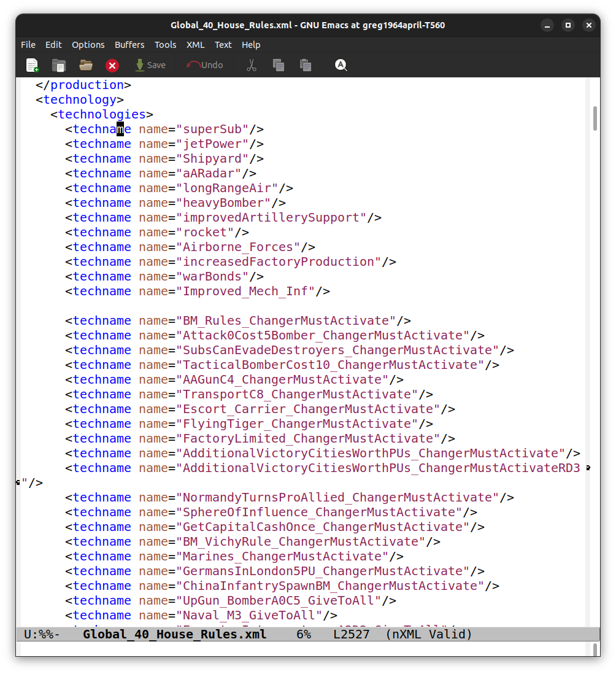Click the Undo toolbar button

pyautogui.click(x=205, y=65)
